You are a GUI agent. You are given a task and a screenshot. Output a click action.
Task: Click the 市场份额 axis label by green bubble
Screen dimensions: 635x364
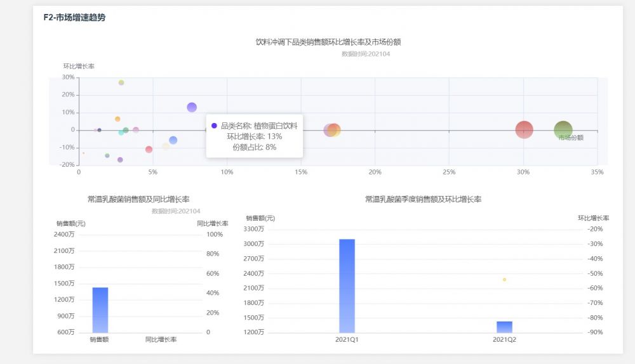pos(571,138)
